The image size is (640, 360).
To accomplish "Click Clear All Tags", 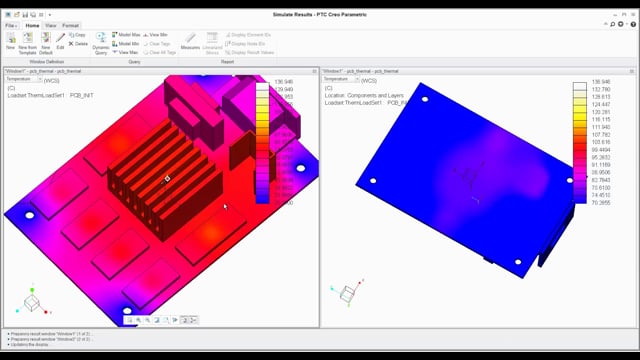I will tap(160, 53).
